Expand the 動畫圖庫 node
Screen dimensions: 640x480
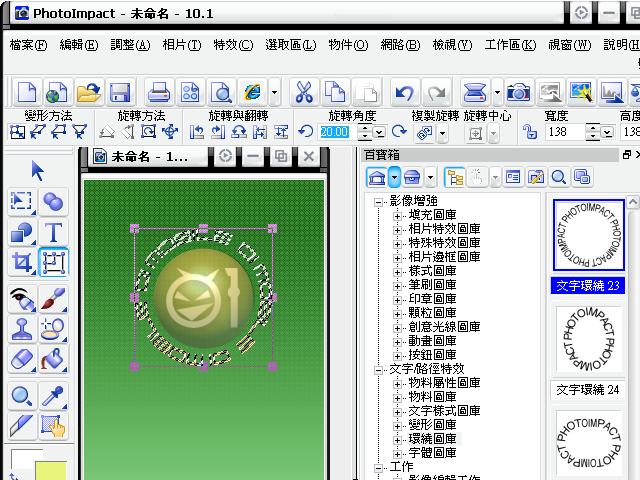point(397,342)
